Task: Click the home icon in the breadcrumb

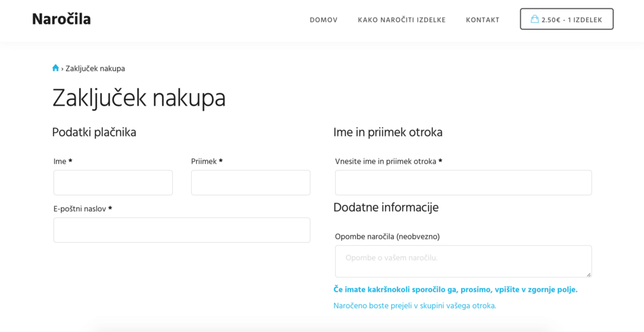Action: [x=55, y=68]
